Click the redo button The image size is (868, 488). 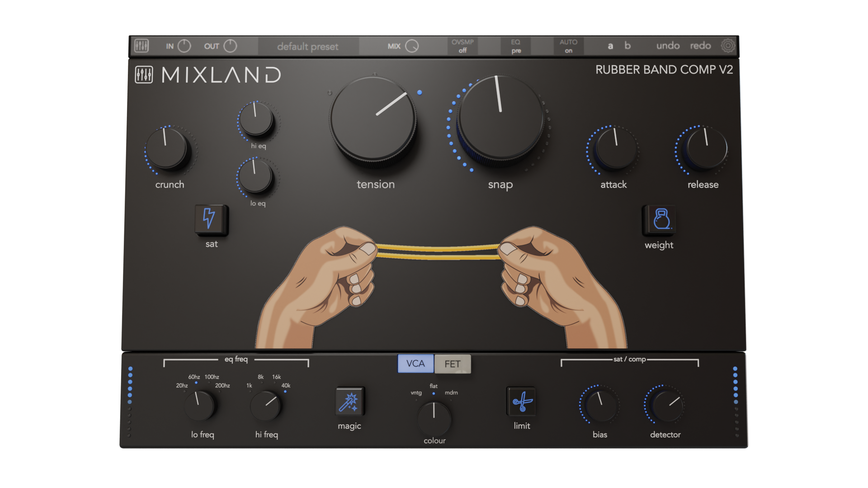tap(700, 46)
